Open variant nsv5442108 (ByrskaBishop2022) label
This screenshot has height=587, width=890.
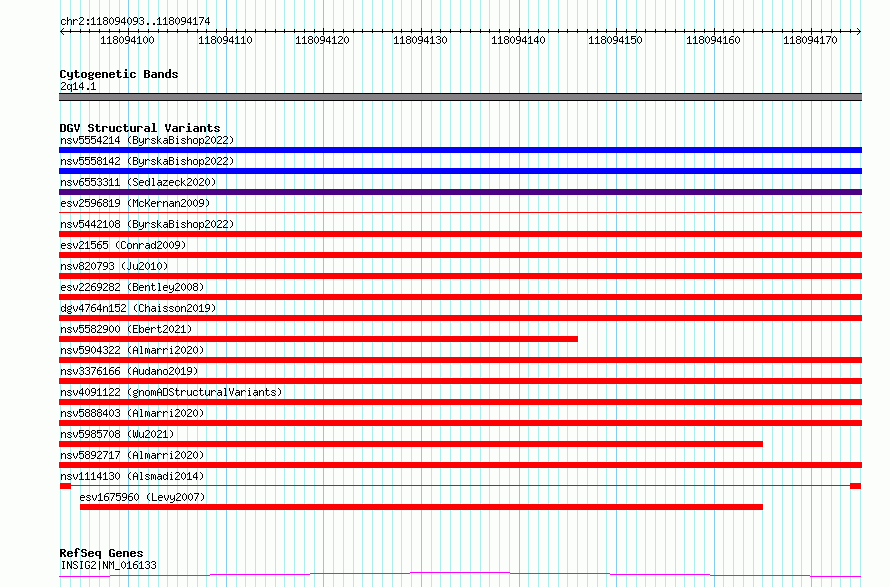click(x=147, y=224)
